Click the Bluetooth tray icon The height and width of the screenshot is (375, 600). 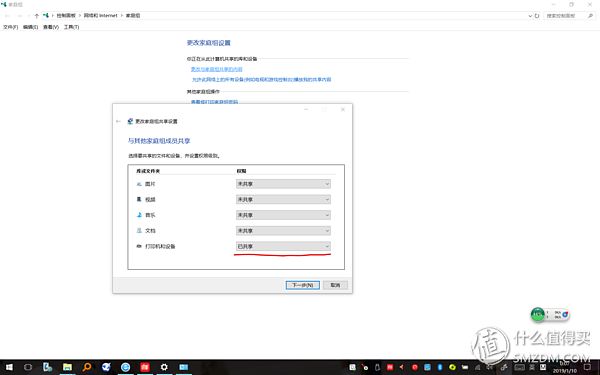[440, 367]
